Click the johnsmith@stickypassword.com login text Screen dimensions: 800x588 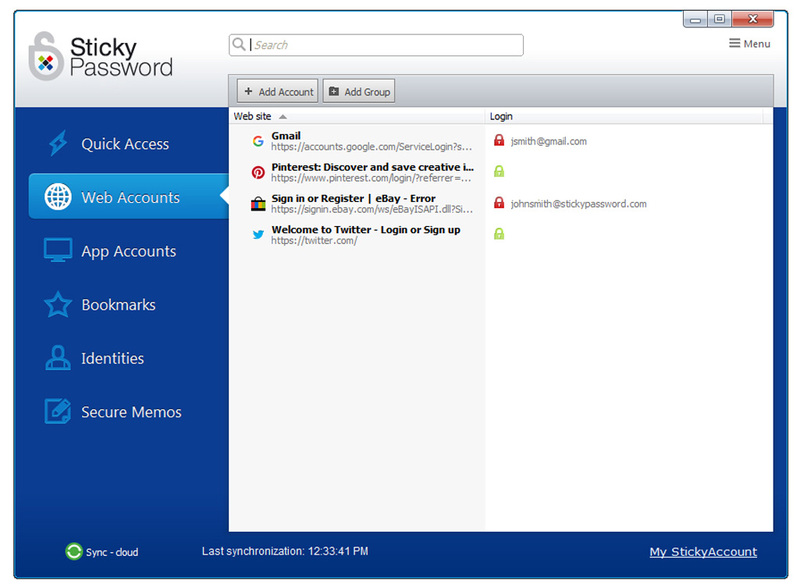point(579,204)
